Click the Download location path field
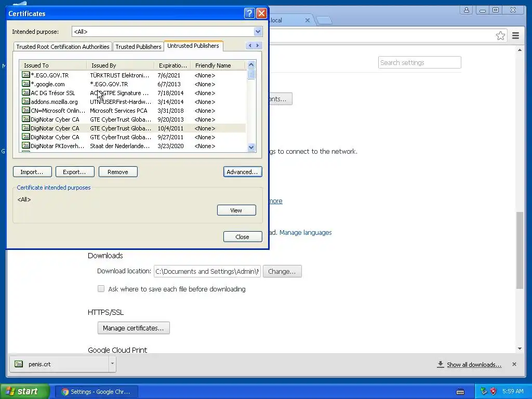Screen dimensions: 532x399 point(207,271)
